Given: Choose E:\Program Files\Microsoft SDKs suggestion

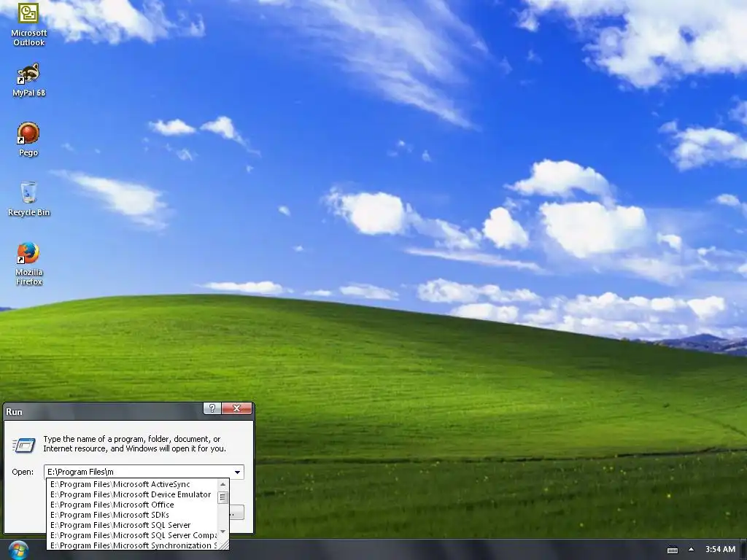Looking at the screenshot, I should pos(133,515).
